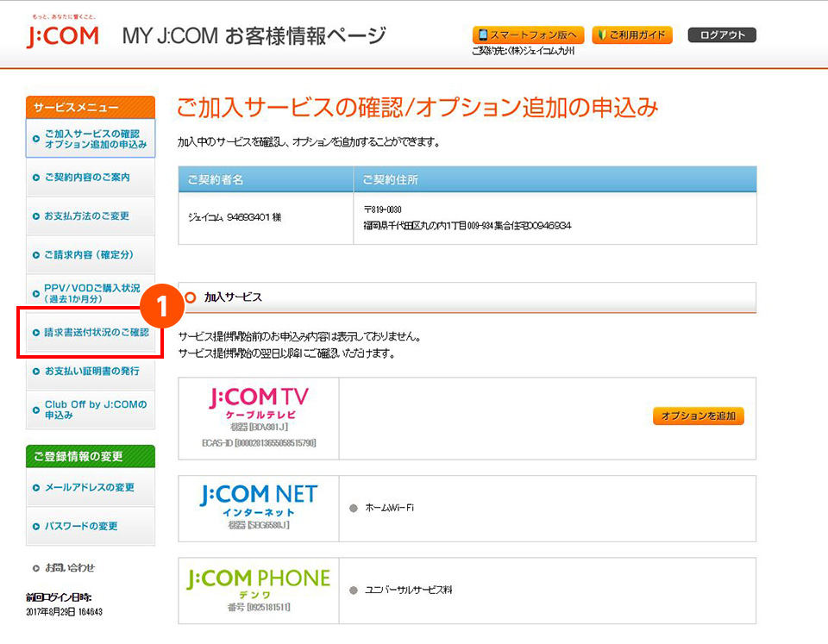Click the 加入サービス section heading
Image resolution: width=828 pixels, height=644 pixels.
(233, 297)
